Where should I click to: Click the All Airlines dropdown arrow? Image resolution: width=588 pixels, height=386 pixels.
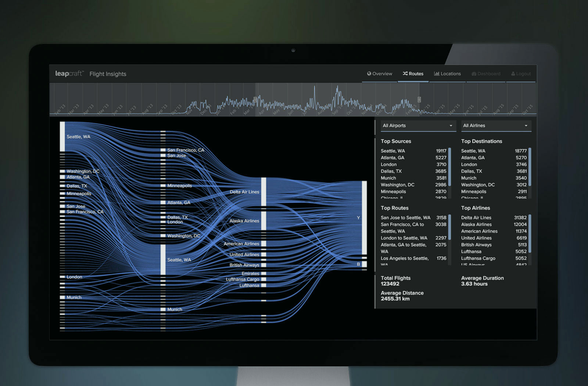pos(526,126)
